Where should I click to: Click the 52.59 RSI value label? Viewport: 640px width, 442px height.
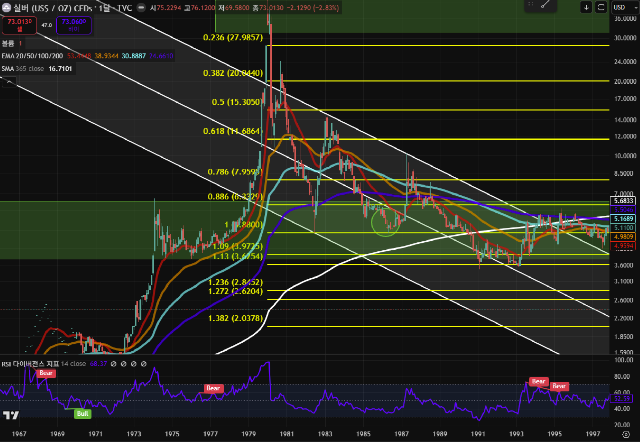click(x=622, y=398)
